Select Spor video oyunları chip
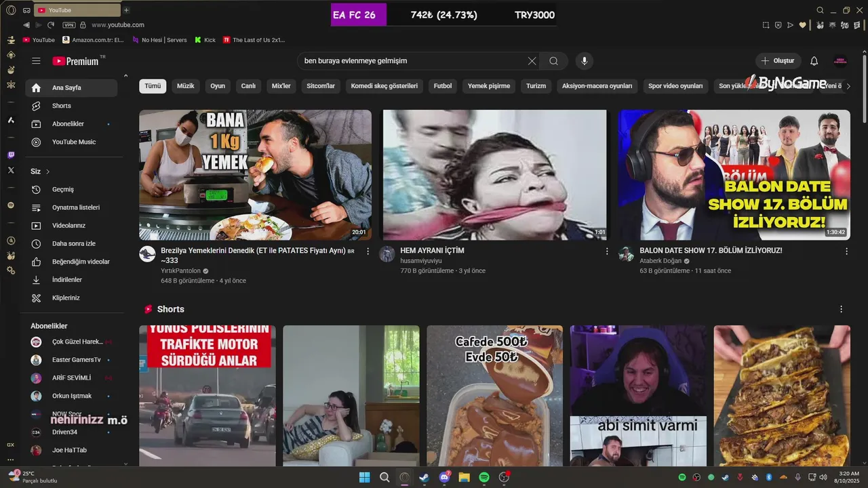The height and width of the screenshot is (488, 868). coord(675,86)
